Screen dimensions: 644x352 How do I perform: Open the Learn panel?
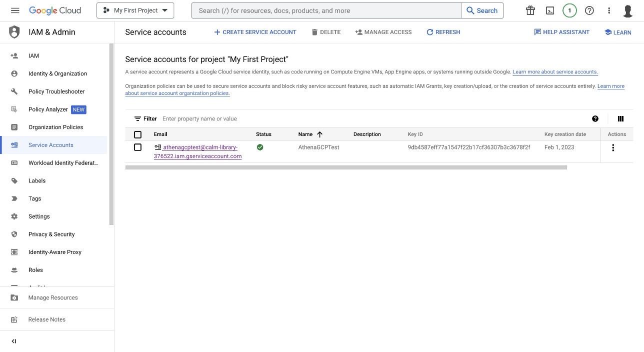pos(617,32)
